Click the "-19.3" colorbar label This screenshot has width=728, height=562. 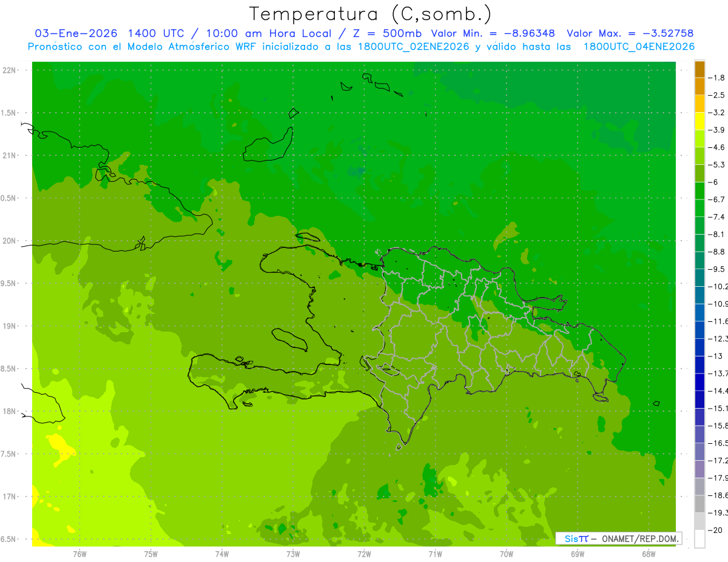tap(718, 512)
